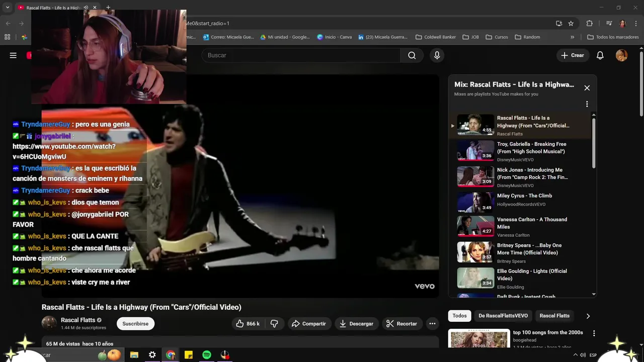Go back with browser back arrow
Image resolution: width=644 pixels, height=362 pixels.
tap(8, 23)
